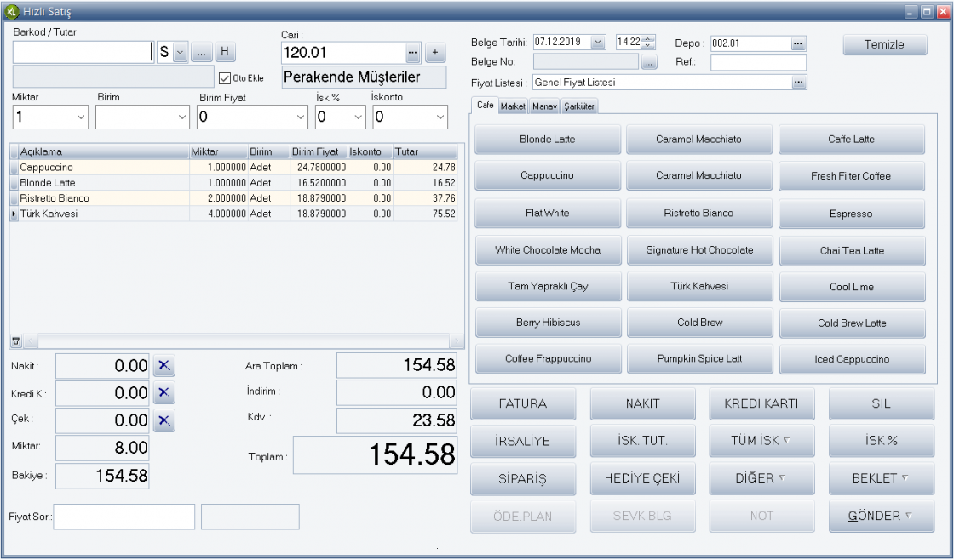Select the Ristretto Bianco row in the table

[233, 198]
